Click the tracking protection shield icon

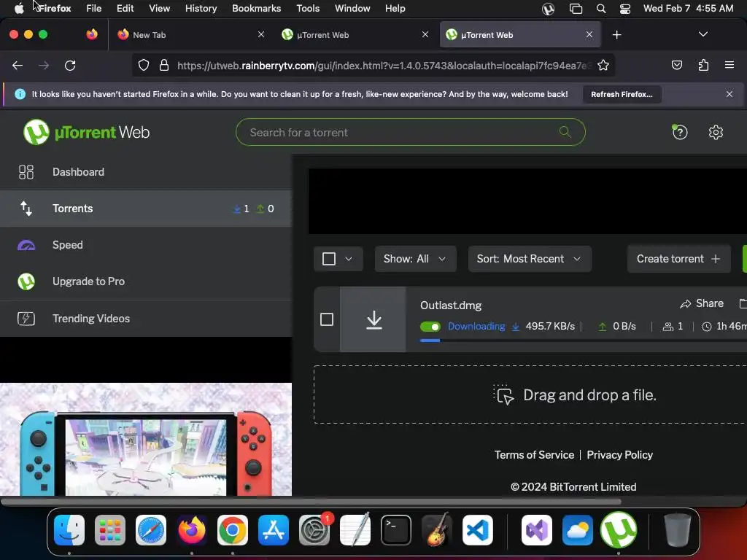click(144, 65)
